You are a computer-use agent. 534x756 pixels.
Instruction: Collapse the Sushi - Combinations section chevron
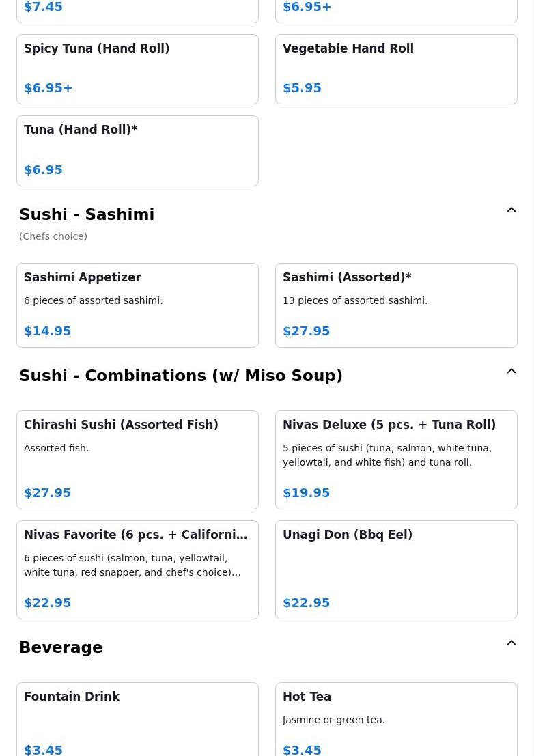click(511, 372)
